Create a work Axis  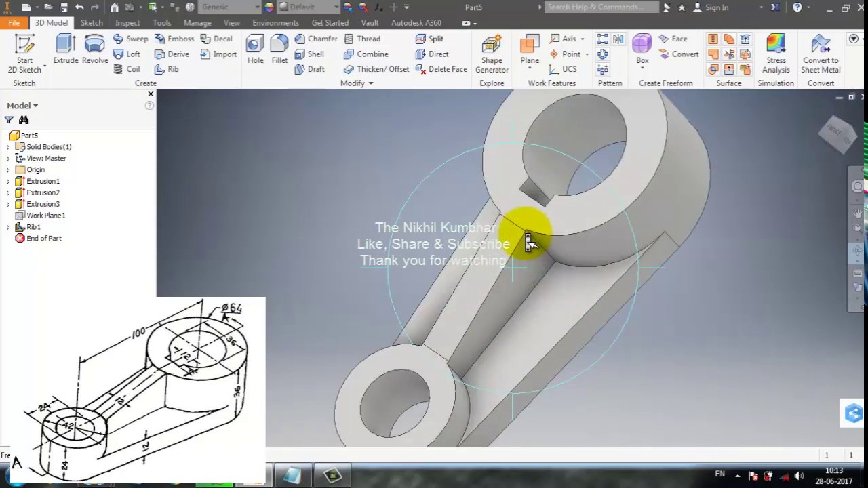pyautogui.click(x=567, y=39)
